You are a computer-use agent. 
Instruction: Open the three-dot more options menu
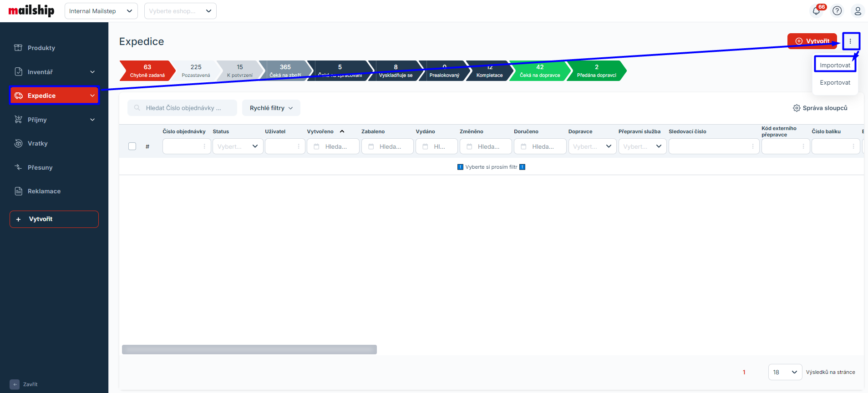tap(850, 41)
